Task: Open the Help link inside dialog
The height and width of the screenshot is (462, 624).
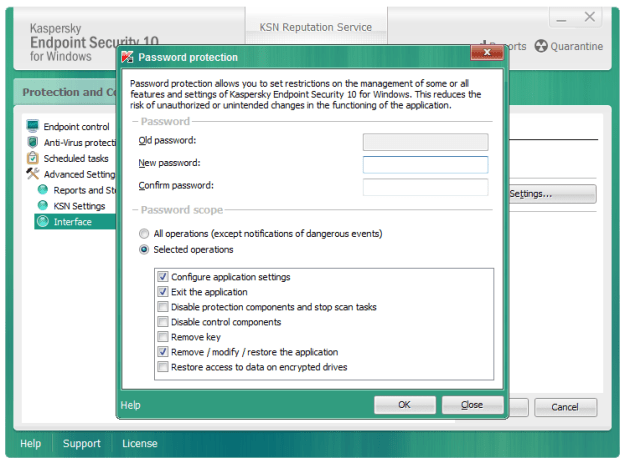Action: (131, 405)
